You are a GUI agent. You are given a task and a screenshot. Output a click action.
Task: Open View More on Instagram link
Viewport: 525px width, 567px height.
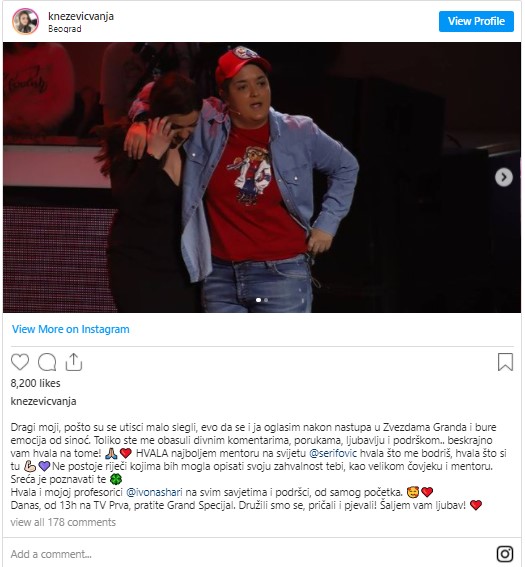point(71,329)
